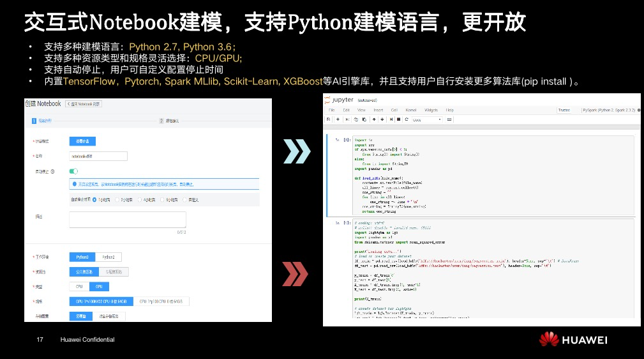Move selected cell up with arrow icon
644x359 pixels.
point(374,119)
